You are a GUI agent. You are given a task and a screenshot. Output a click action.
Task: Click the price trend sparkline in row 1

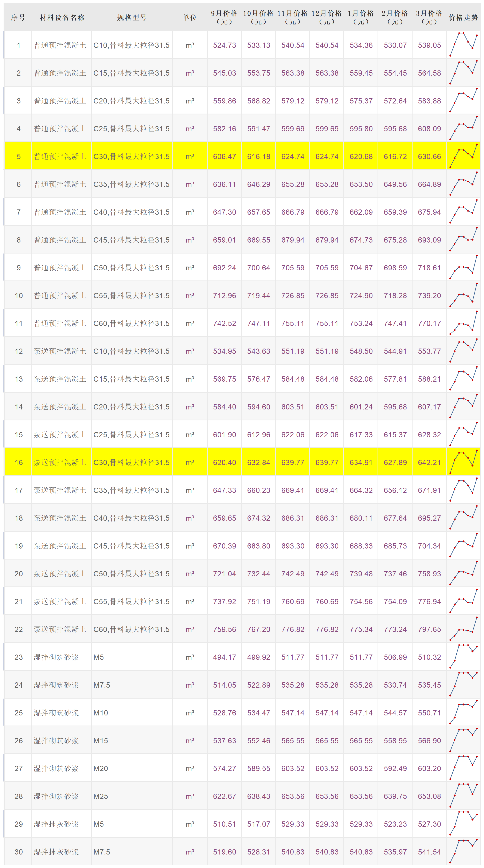pyautogui.click(x=463, y=45)
